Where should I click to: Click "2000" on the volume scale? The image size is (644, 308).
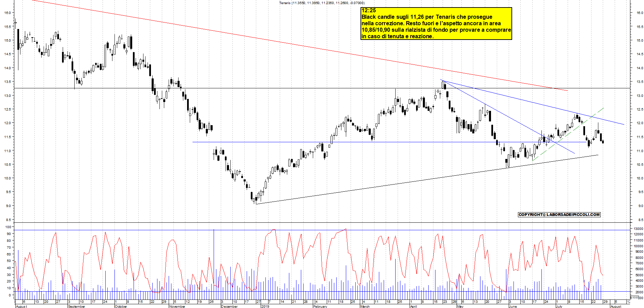(x=639, y=292)
